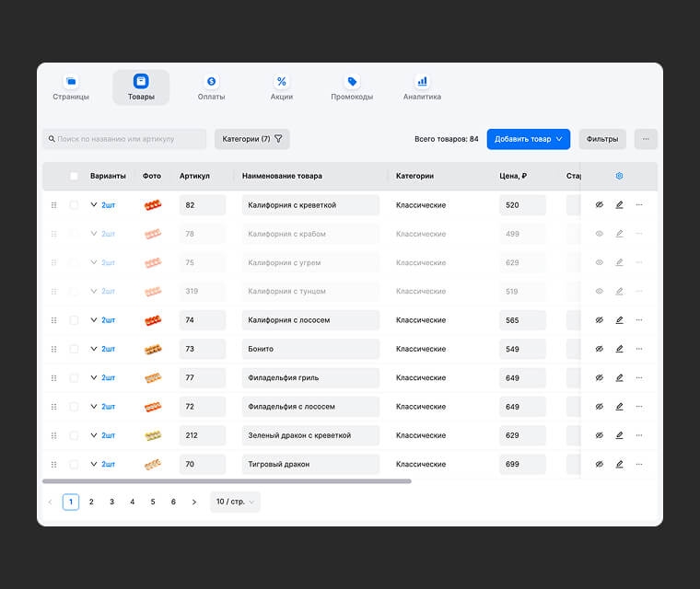This screenshot has width=700, height=589.
Task: Open the Страницы section icon
Action: (71, 82)
